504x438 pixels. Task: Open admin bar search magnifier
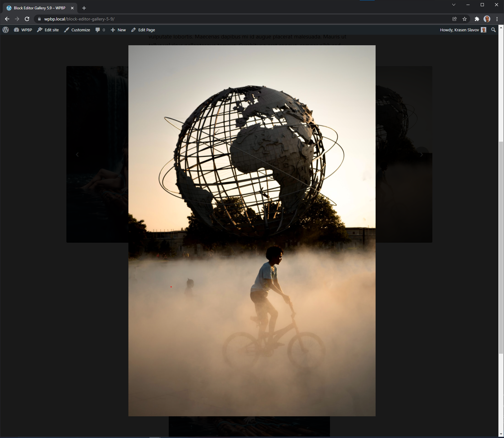[x=493, y=30]
